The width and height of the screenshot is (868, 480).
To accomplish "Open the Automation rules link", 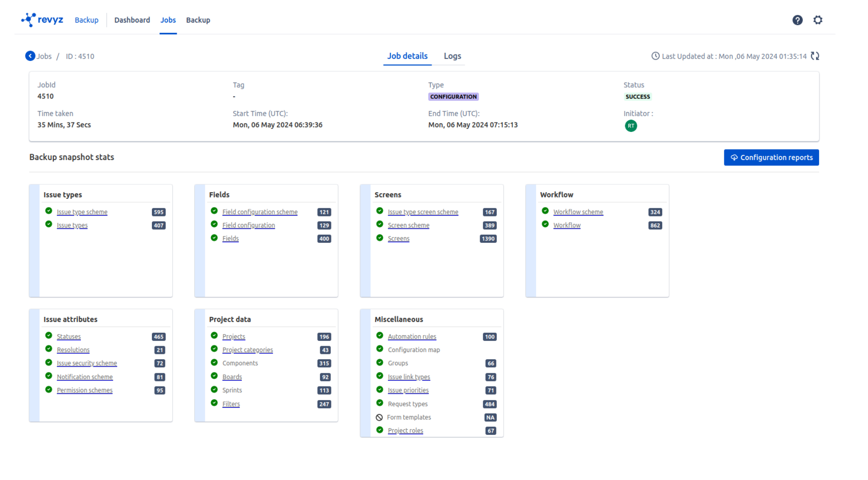I will 412,337.
